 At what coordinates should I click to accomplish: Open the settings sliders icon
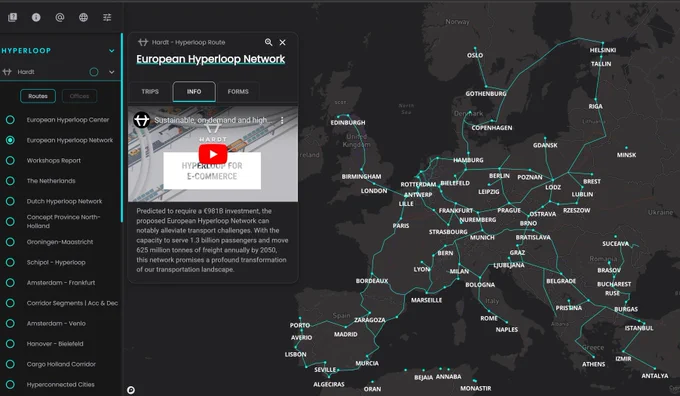coord(107,17)
